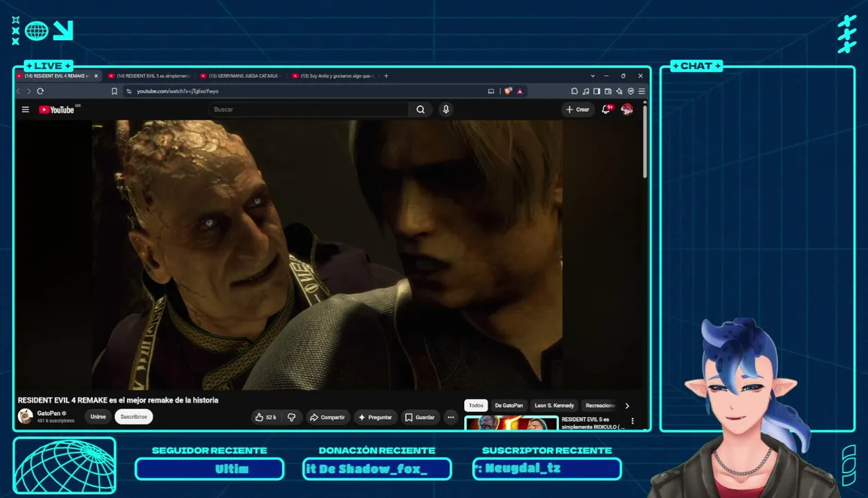Open the browser extensions puzzle icon
Screen dimensions: 868x498
[574, 91]
